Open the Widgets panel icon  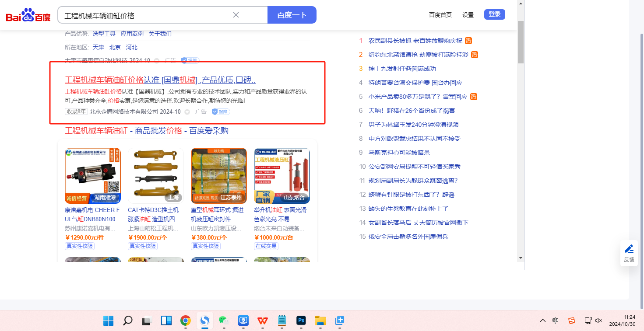pyautogui.click(x=166, y=321)
